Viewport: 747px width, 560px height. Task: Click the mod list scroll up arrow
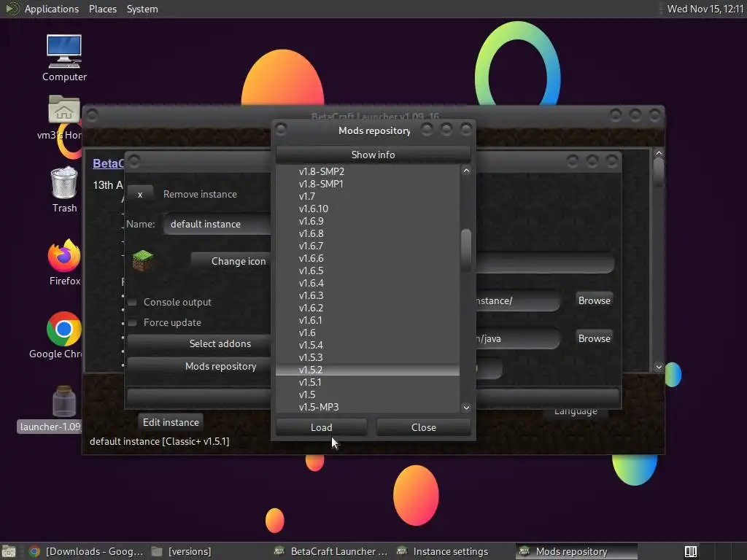[x=466, y=171]
